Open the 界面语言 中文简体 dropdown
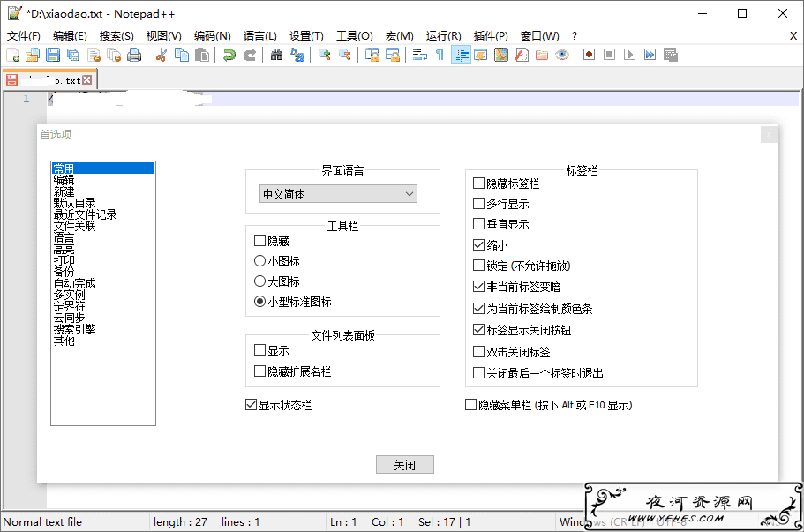Image resolution: width=804 pixels, height=532 pixels. coord(338,194)
